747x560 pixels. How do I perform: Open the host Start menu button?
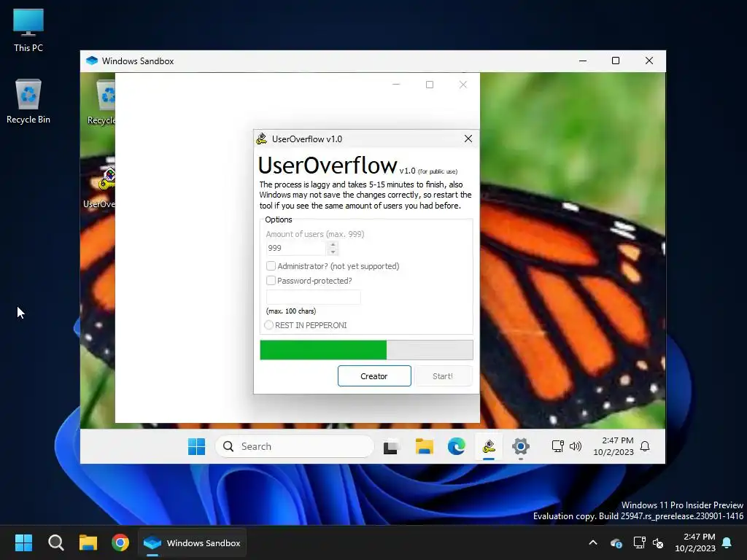tap(23, 542)
